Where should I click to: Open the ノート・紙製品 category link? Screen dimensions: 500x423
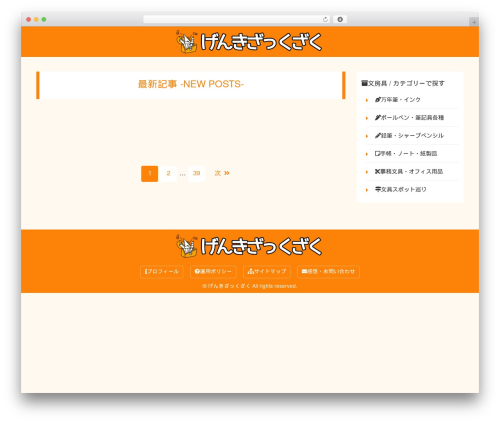406,154
